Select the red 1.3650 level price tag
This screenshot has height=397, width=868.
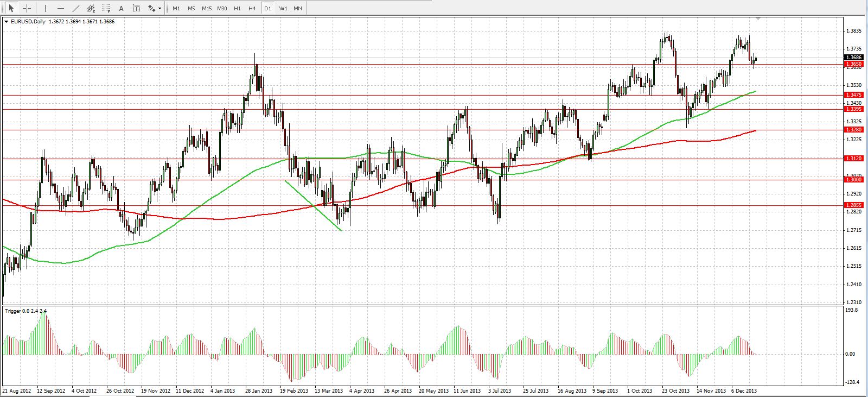click(x=854, y=64)
